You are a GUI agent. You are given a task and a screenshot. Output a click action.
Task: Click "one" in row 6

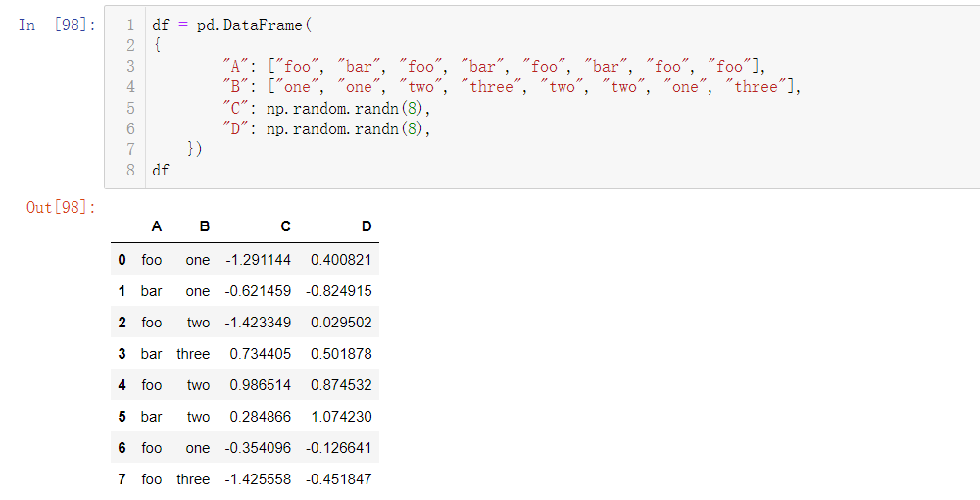[198, 447]
